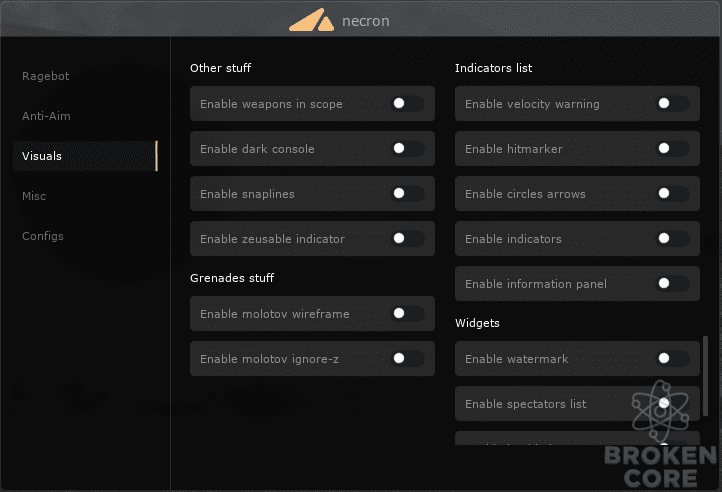Screen dimensions: 722x492
Task: Toggle Enable spectators list switch
Action: point(672,404)
